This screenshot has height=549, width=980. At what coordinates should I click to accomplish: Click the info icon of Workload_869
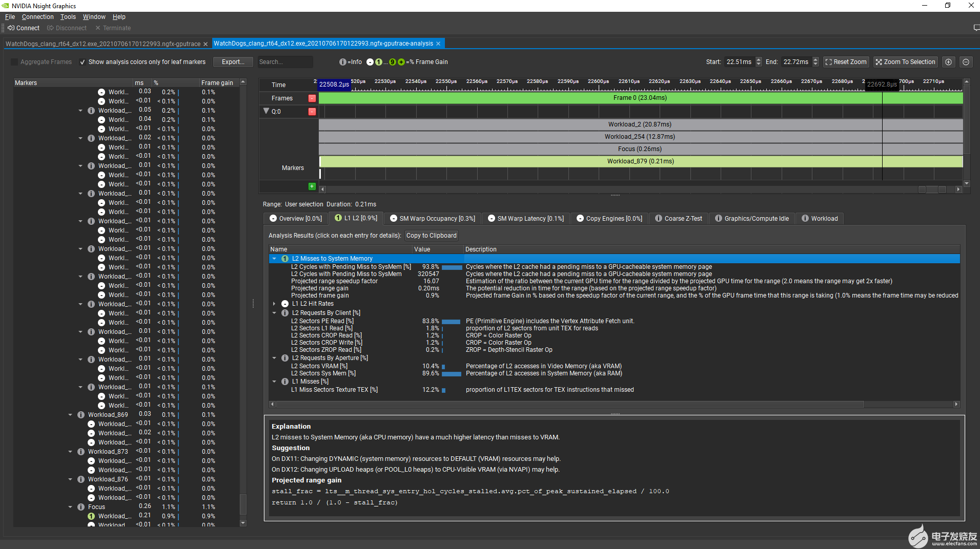[x=81, y=415]
